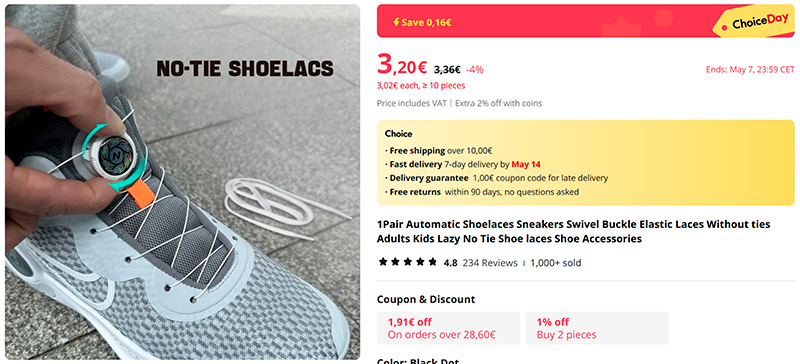Screen dimensions: 800x364
Task: Click the 1% off Buy 2 pieces coupon
Action: [597, 328]
